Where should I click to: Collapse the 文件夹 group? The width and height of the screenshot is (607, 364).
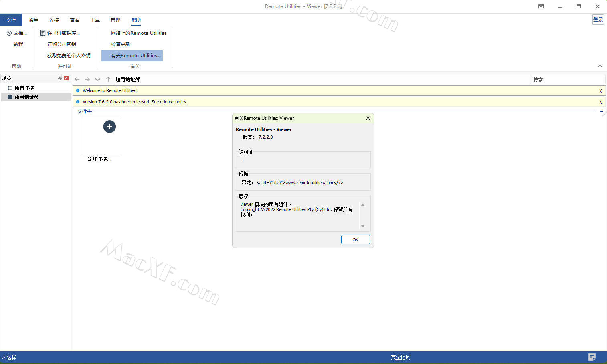click(601, 111)
